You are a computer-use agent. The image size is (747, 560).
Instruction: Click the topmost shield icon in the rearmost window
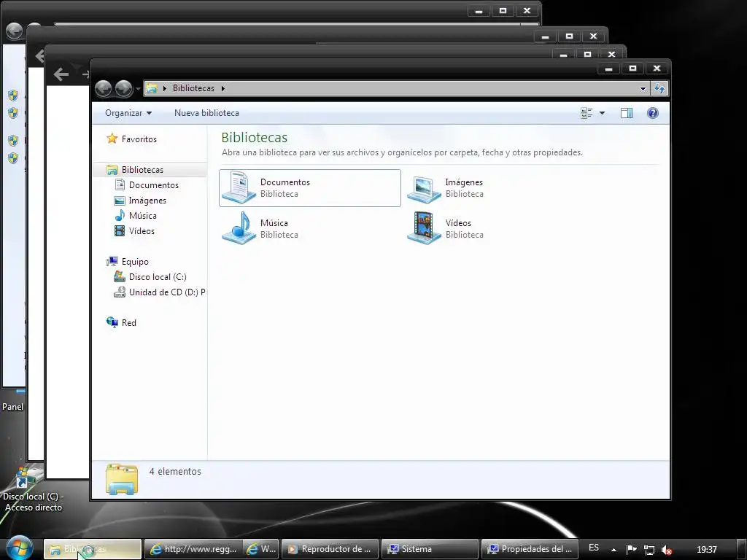click(13, 96)
